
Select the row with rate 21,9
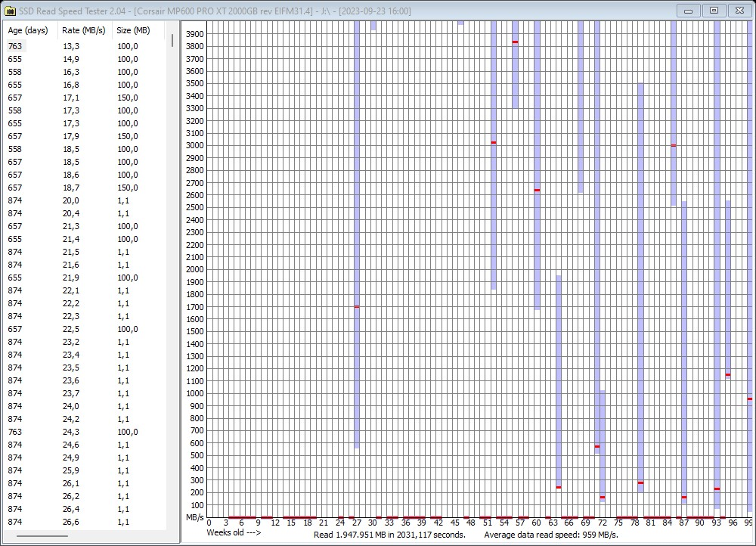(85, 278)
